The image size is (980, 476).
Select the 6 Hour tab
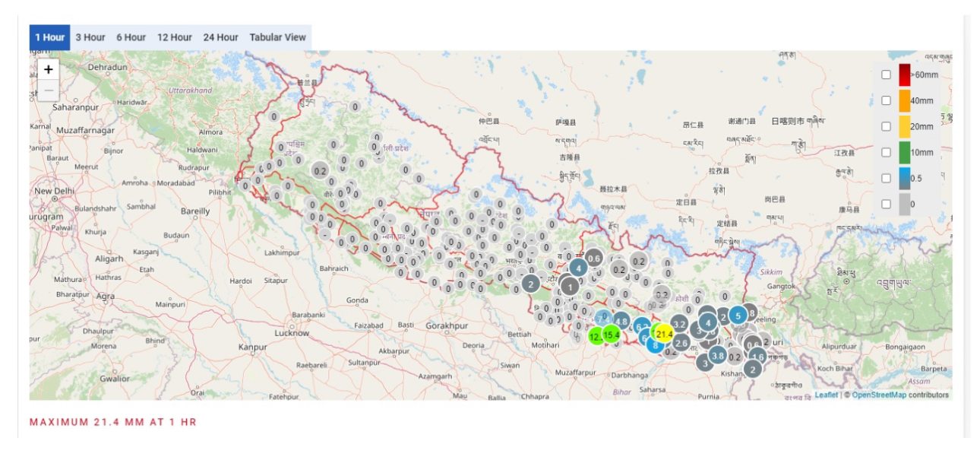click(131, 37)
